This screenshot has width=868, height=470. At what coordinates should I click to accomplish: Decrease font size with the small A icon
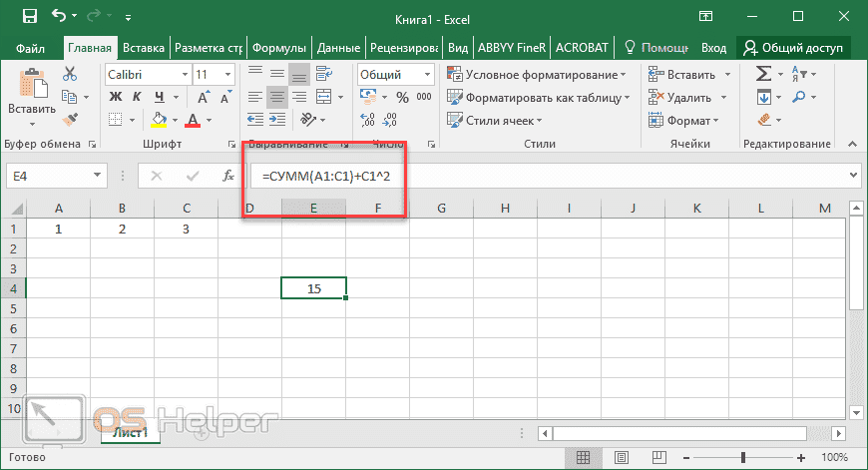click(225, 98)
